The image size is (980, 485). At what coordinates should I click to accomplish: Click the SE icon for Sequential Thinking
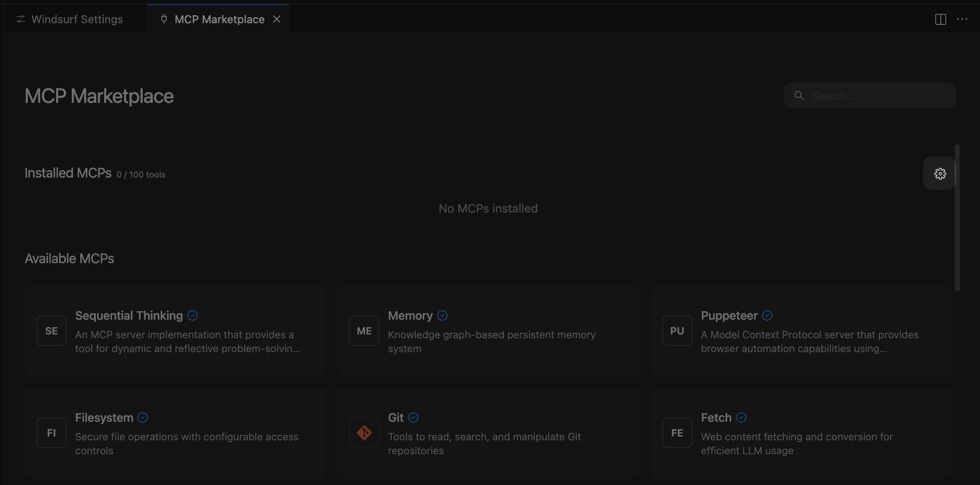click(51, 331)
